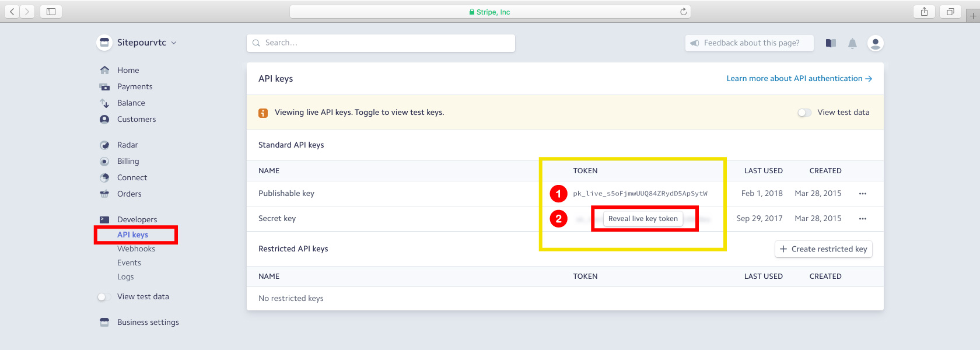Viewport: 980px width, 350px height.
Task: Open Webhooks submenu item
Action: (136, 249)
